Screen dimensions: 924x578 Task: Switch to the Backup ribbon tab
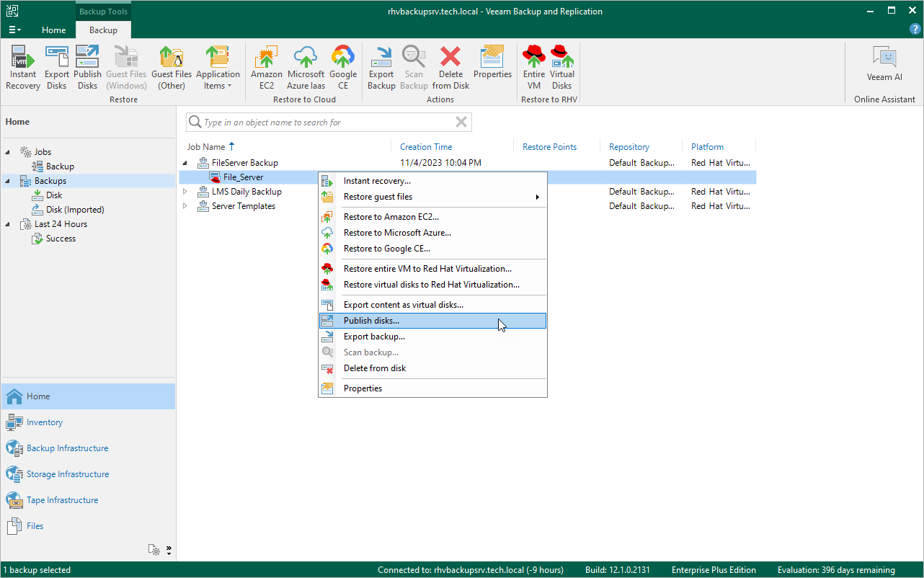click(103, 30)
